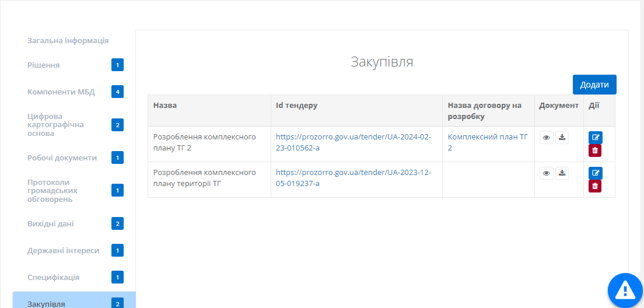The image size is (644, 308).
Task: Open prozorro tender link UA-2023-12-05-019237-a
Action: pyautogui.click(x=353, y=178)
